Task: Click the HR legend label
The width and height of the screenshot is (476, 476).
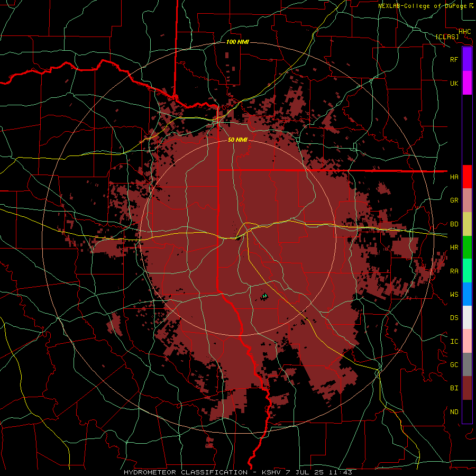Action: click(x=454, y=248)
